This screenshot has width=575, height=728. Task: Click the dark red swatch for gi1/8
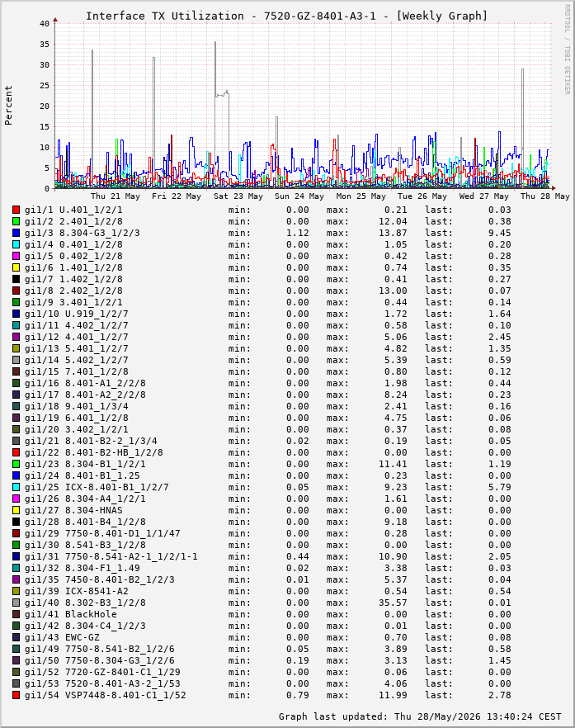16,291
